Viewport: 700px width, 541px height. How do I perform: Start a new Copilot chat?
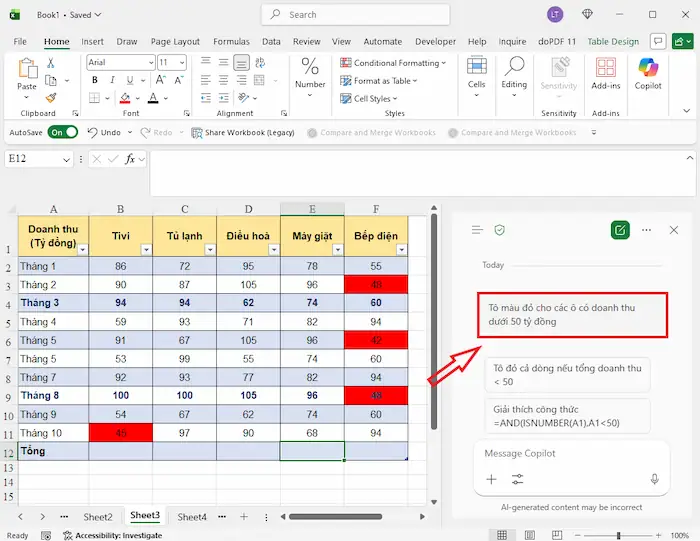pyautogui.click(x=620, y=230)
